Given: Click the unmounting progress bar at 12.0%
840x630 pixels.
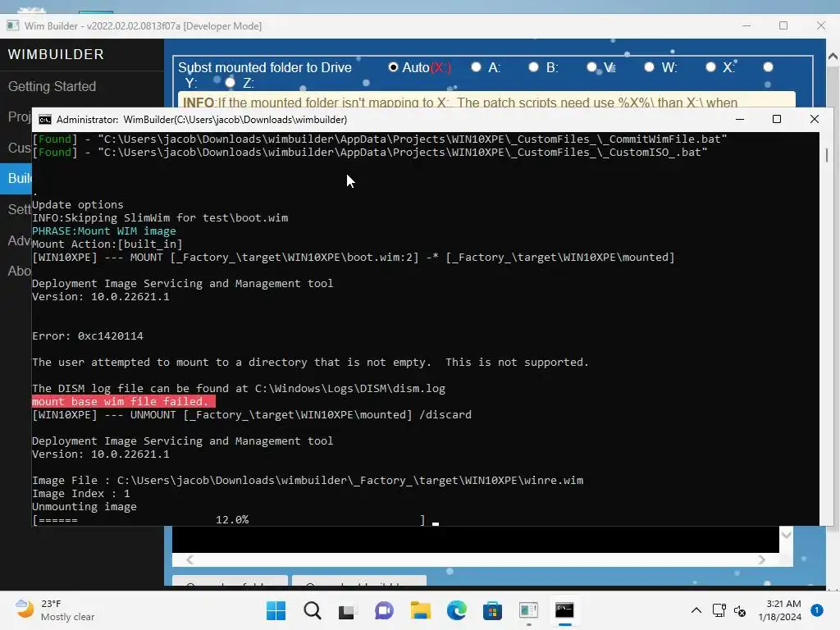Looking at the screenshot, I should pyautogui.click(x=229, y=519).
